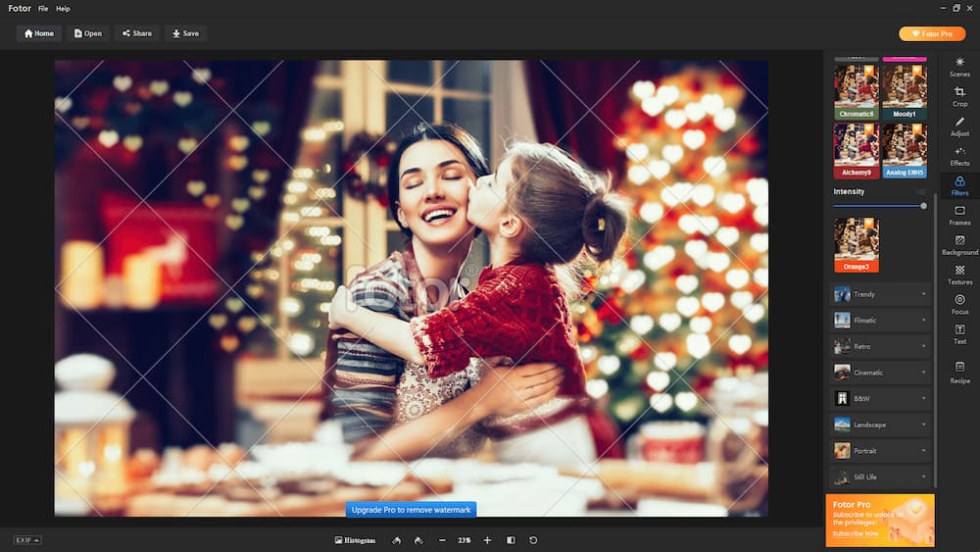980x552 pixels.
Task: Open the Recipe panel
Action: [959, 372]
